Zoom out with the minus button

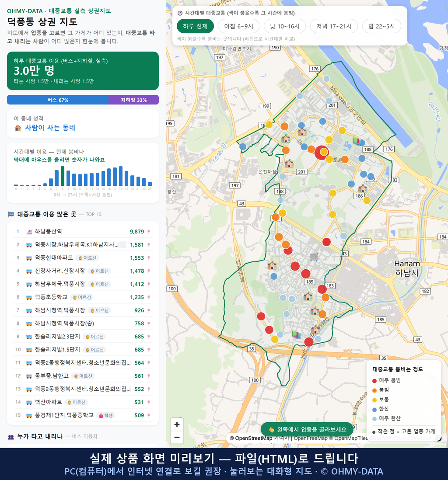[177, 437]
